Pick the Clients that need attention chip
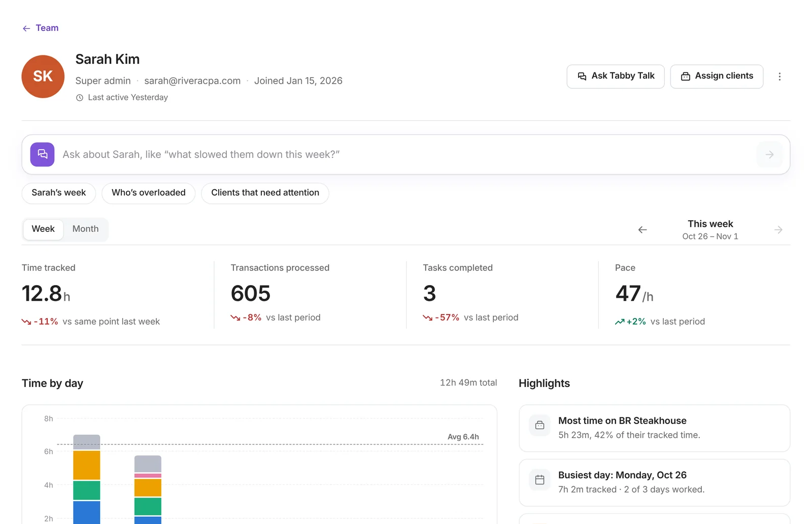Image resolution: width=812 pixels, height=524 pixels. (265, 193)
